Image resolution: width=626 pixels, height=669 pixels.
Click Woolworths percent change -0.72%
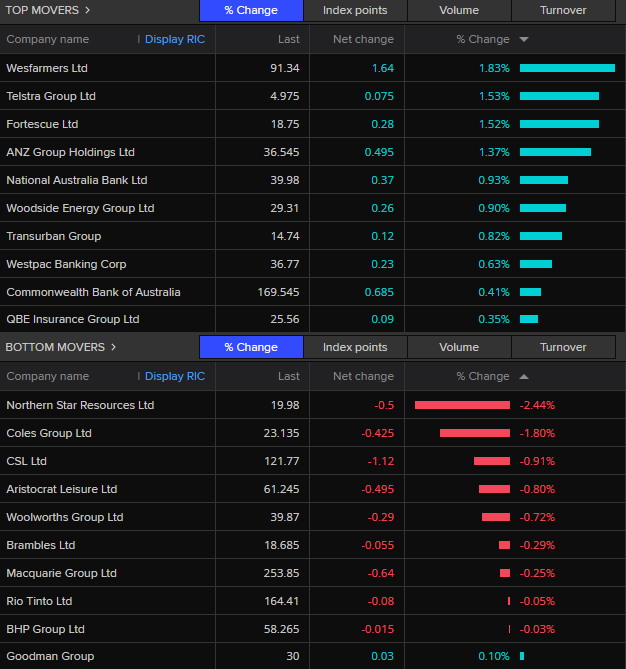[x=537, y=517]
